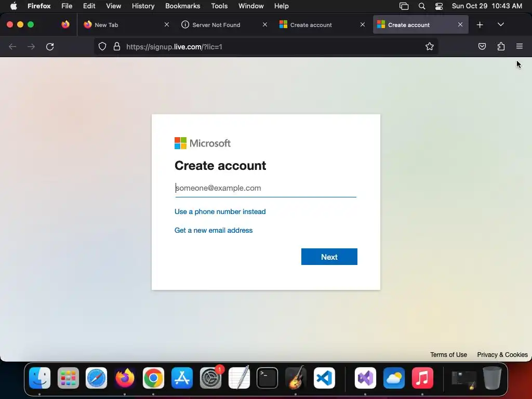Open the Extensions puzzle icon
Screen dimensions: 532x399
tap(501, 46)
